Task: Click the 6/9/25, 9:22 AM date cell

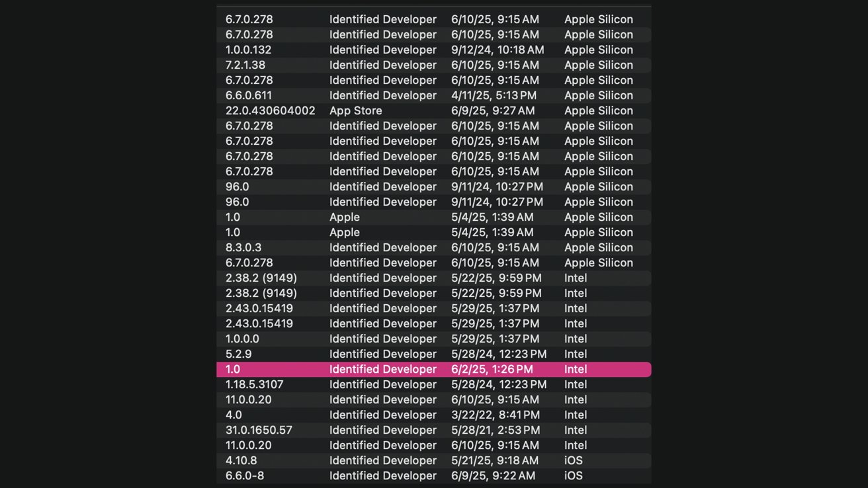Action: point(493,475)
